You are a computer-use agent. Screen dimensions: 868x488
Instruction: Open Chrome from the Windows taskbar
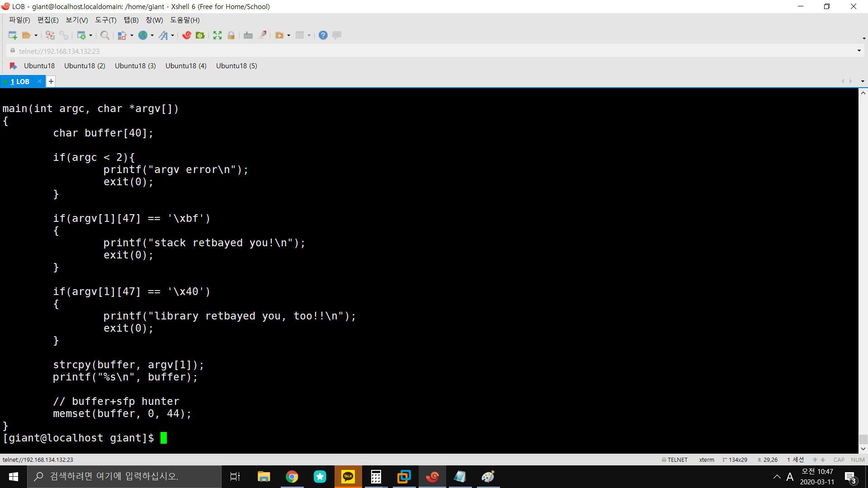point(292,477)
